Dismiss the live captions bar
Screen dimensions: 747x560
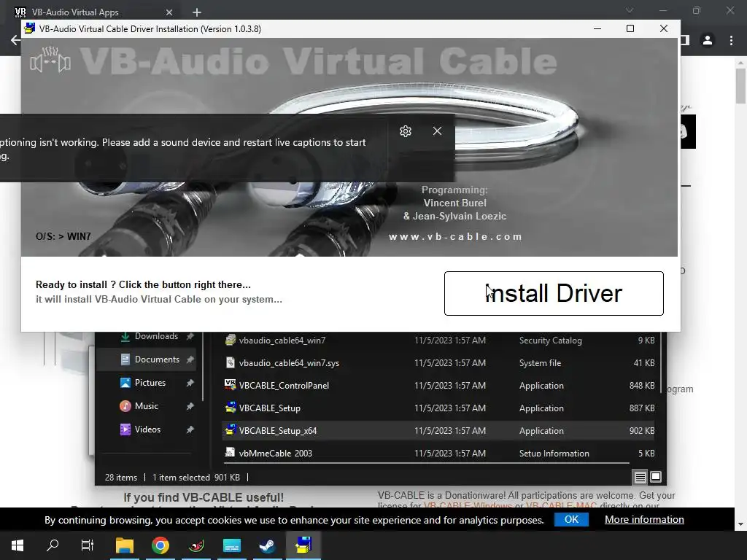(x=437, y=131)
